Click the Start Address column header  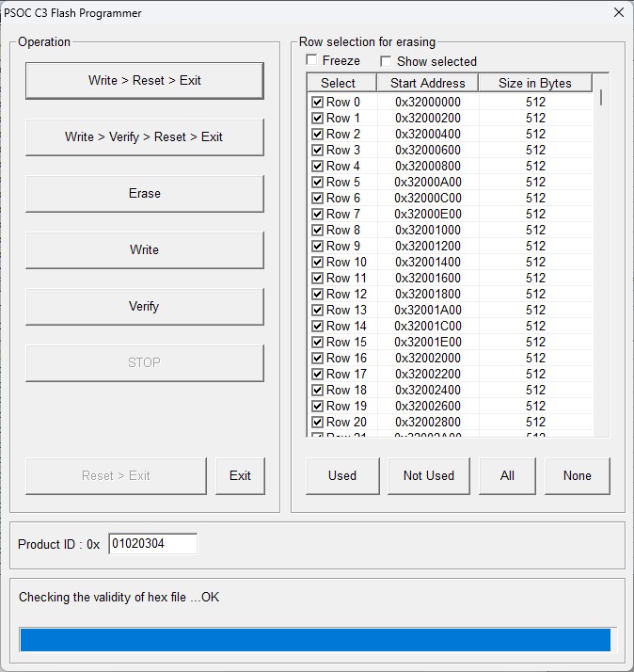point(428,83)
